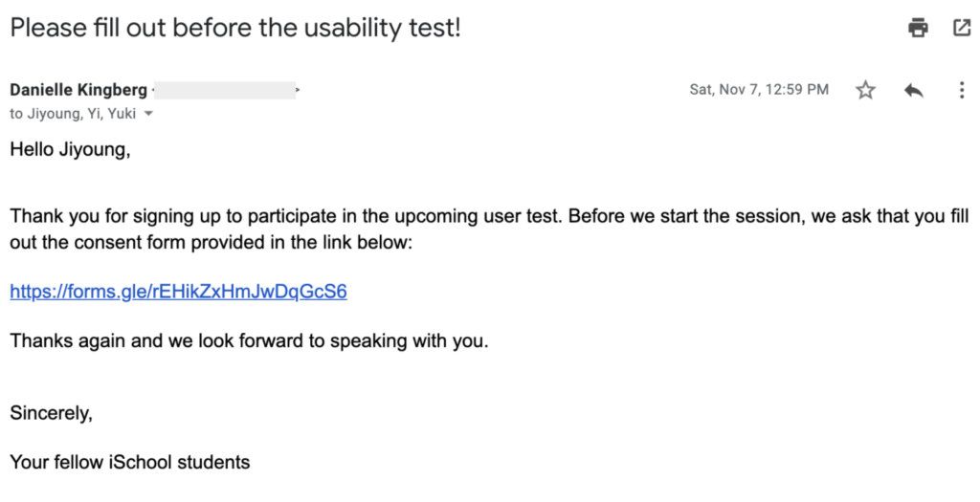980x502 pixels.
Task: Open the forms.gle consent form link
Action: (x=179, y=292)
